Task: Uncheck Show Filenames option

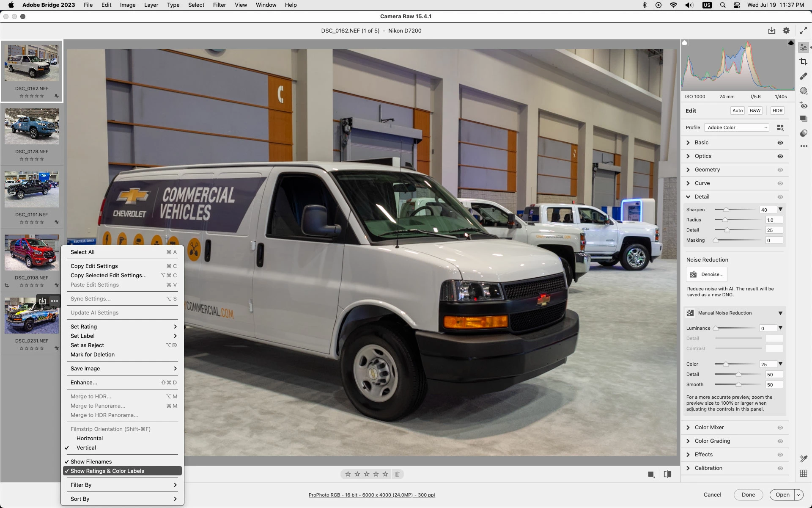Action: 91,461
